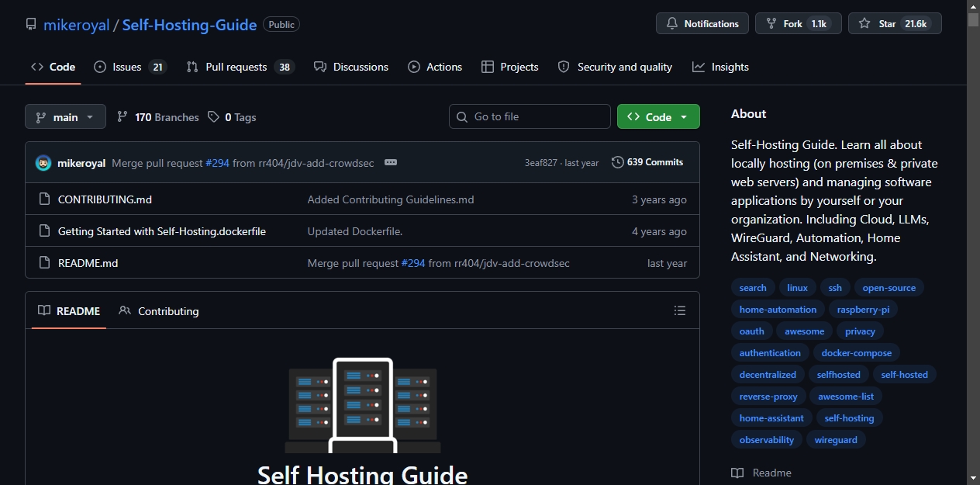Select the wireguard topic tag
This screenshot has height=485, width=980.
[x=836, y=440]
